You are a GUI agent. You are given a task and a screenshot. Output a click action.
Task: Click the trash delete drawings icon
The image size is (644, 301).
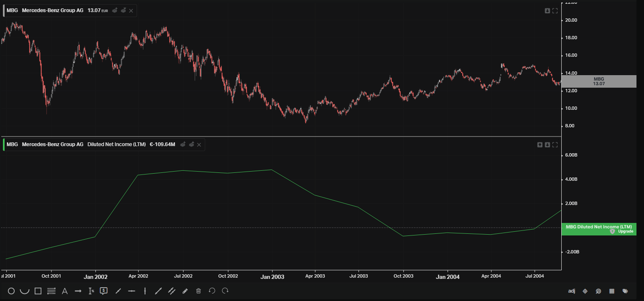tap(199, 291)
